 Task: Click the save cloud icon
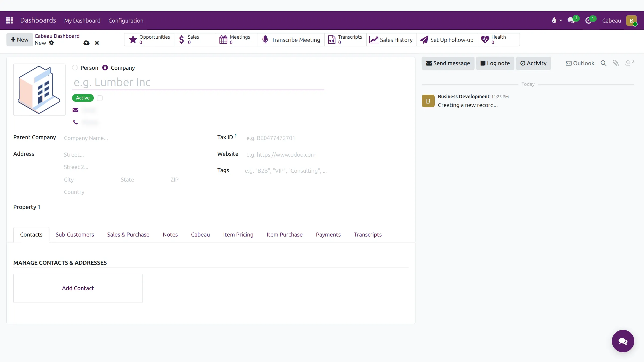pyautogui.click(x=86, y=43)
